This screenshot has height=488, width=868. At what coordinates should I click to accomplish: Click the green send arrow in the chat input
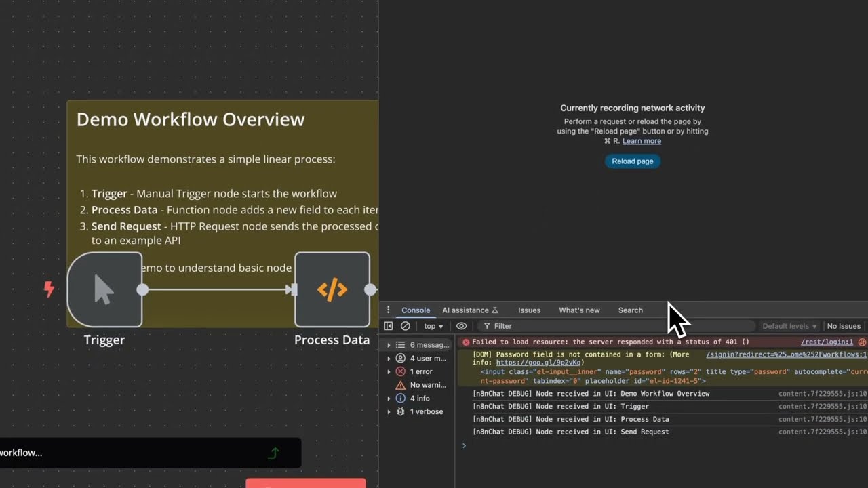click(273, 453)
